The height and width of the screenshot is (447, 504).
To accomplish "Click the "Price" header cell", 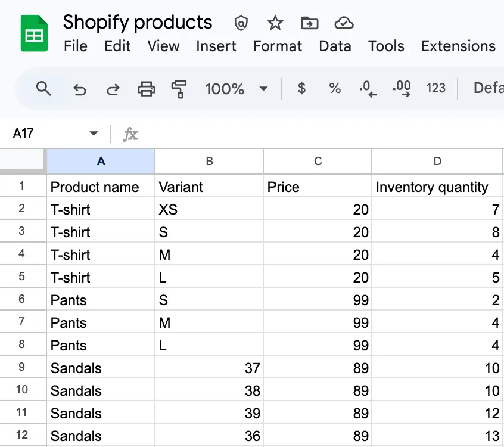I will (x=318, y=186).
